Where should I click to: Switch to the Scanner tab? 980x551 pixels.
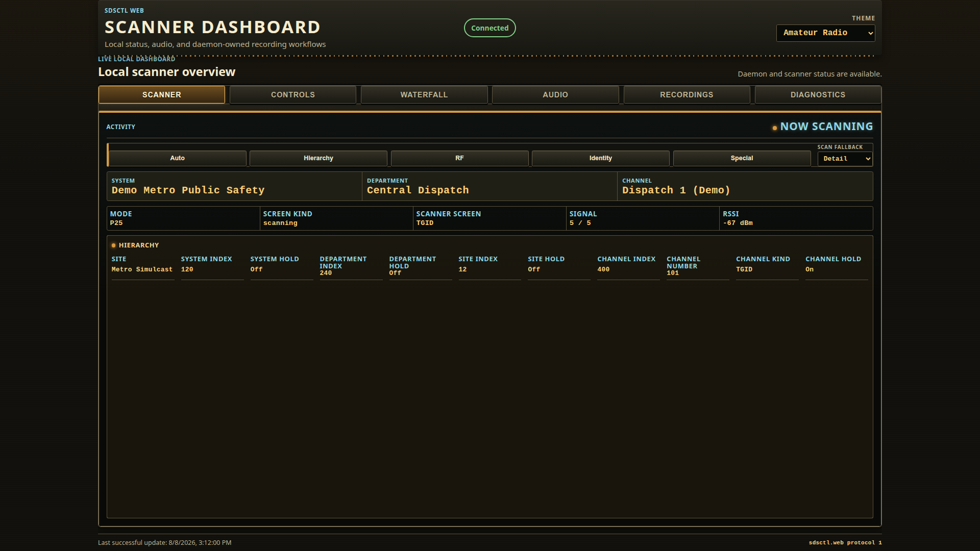click(162, 95)
